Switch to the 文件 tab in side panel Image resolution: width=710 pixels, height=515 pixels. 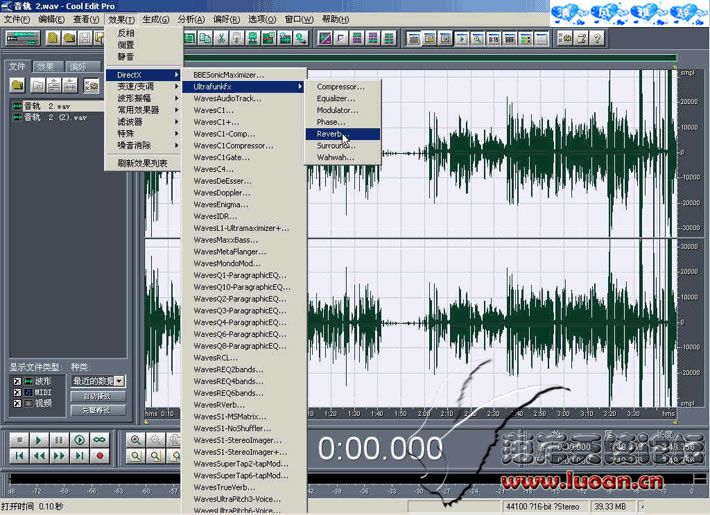click(17, 67)
